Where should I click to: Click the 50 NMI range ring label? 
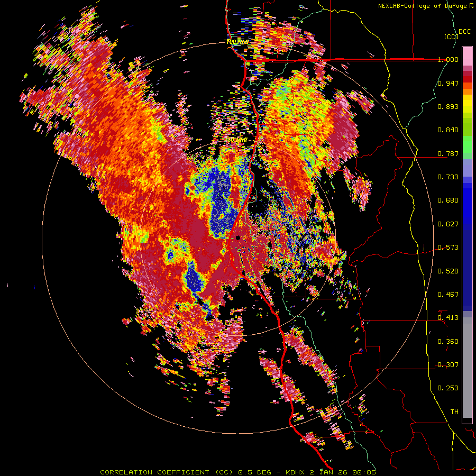(237, 140)
